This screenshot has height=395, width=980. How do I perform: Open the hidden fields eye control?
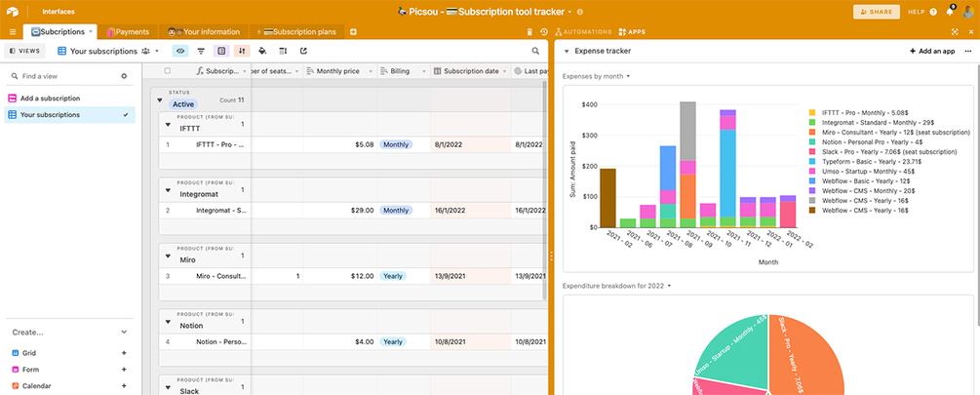[x=180, y=52]
